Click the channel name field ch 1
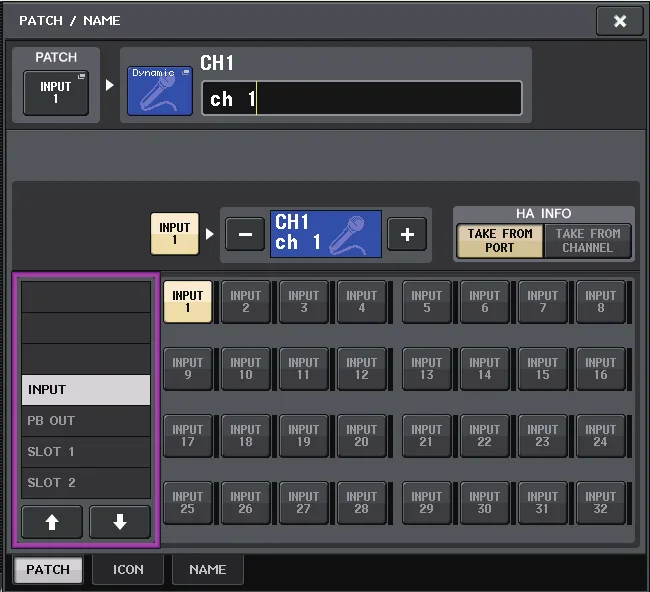The height and width of the screenshot is (592, 650). point(361,98)
